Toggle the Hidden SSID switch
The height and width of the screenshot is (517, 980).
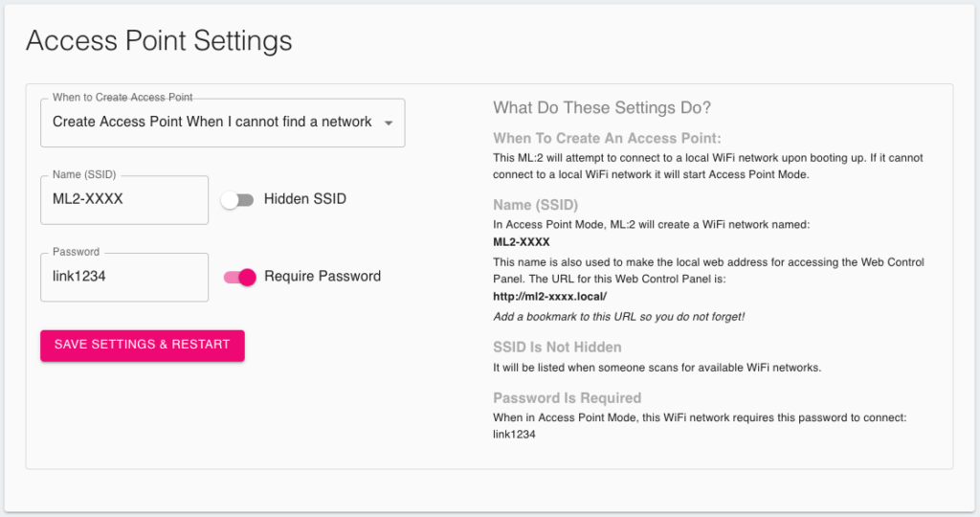coord(238,200)
